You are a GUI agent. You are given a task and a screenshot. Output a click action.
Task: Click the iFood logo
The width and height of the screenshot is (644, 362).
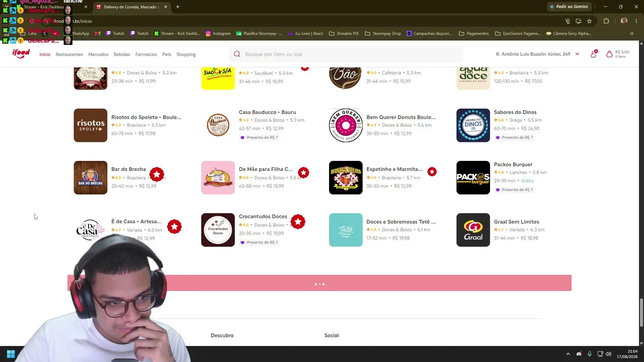21,54
